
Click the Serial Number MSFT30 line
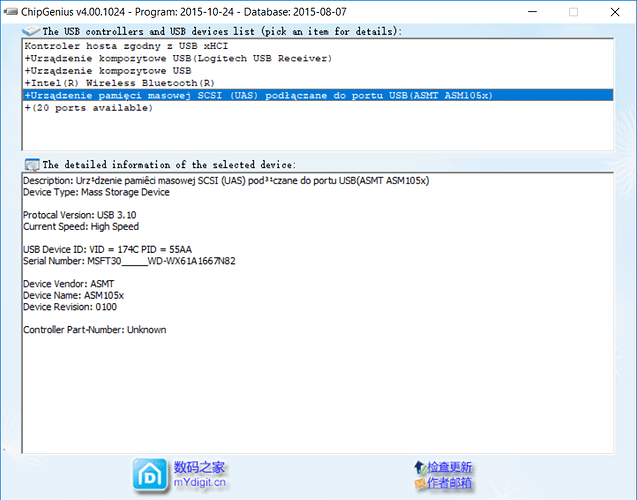point(129,261)
